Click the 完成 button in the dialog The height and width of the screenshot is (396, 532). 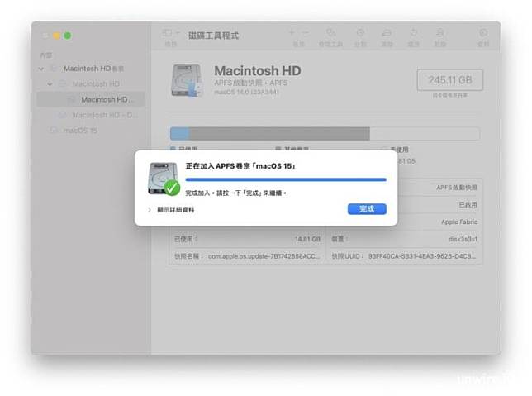coord(367,209)
